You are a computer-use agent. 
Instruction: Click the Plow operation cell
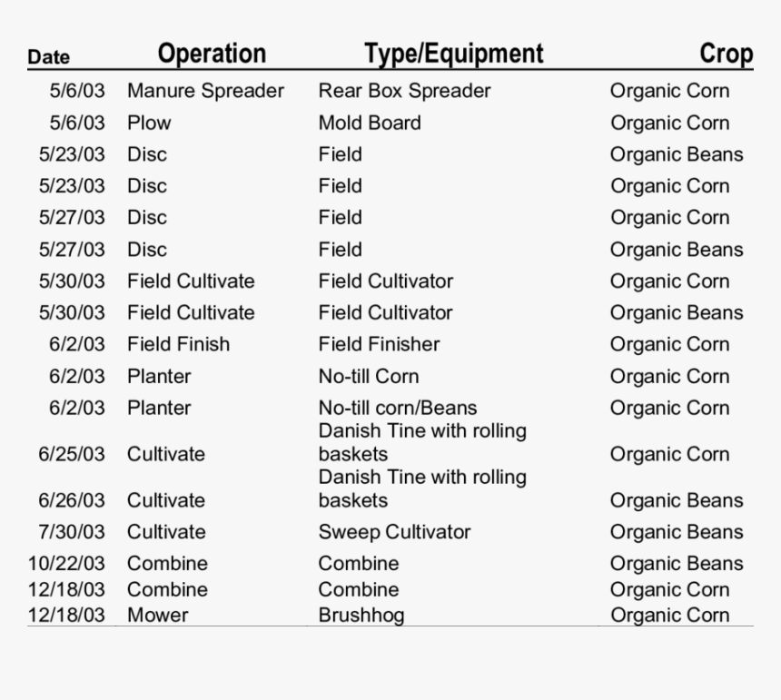coord(149,123)
